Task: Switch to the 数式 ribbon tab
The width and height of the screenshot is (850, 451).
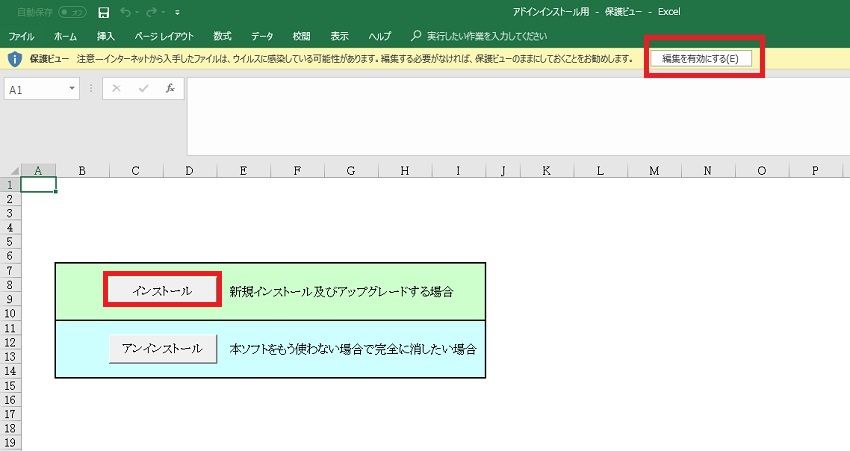Action: coord(222,36)
